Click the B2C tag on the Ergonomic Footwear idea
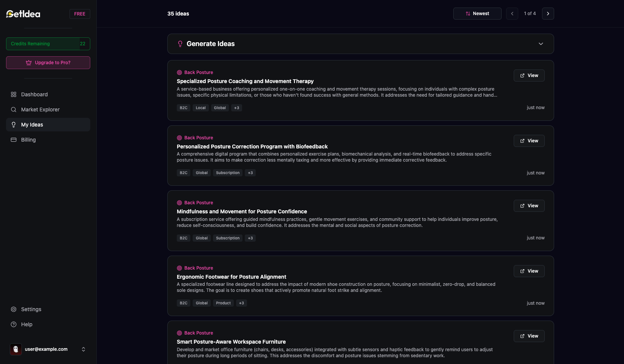The image size is (624, 364). click(183, 303)
